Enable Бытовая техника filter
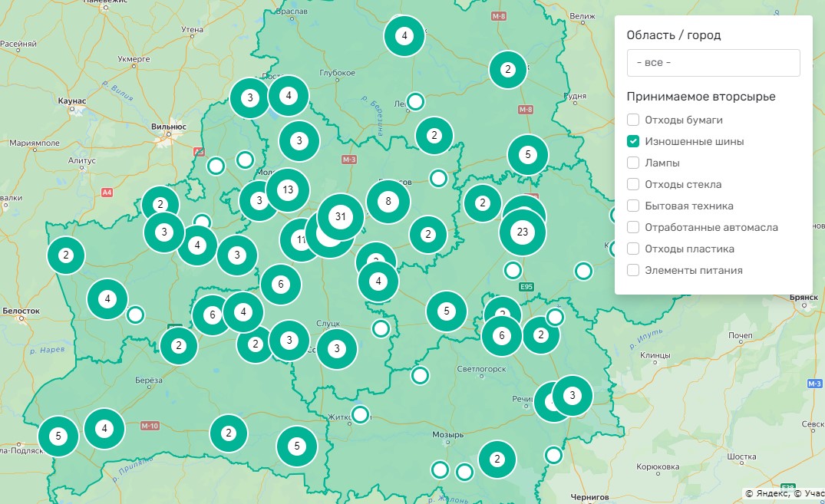 point(633,206)
